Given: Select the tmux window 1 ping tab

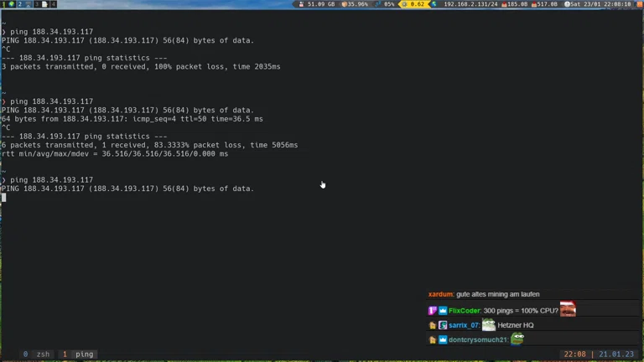Looking at the screenshot, I should (x=78, y=354).
